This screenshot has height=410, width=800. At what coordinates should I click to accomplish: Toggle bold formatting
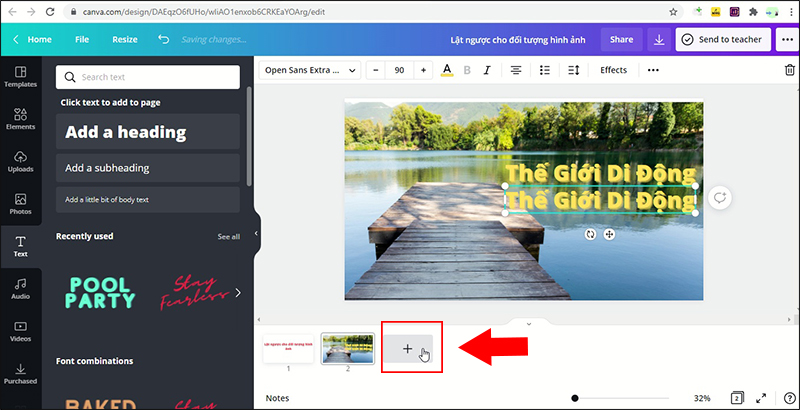467,70
